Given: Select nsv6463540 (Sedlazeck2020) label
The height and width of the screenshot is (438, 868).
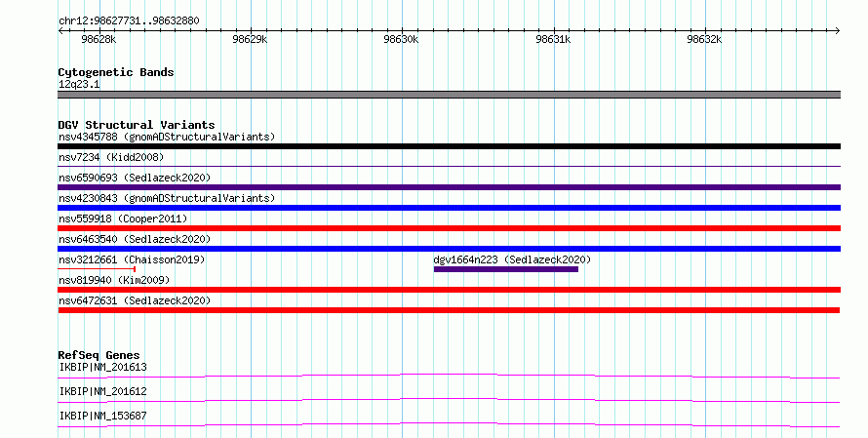Looking at the screenshot, I should (x=135, y=239).
